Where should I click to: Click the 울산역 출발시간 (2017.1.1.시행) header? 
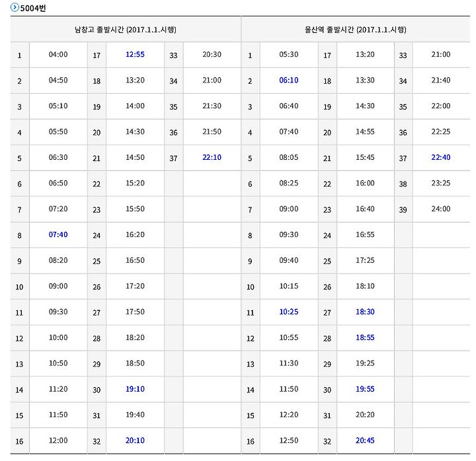(356, 30)
